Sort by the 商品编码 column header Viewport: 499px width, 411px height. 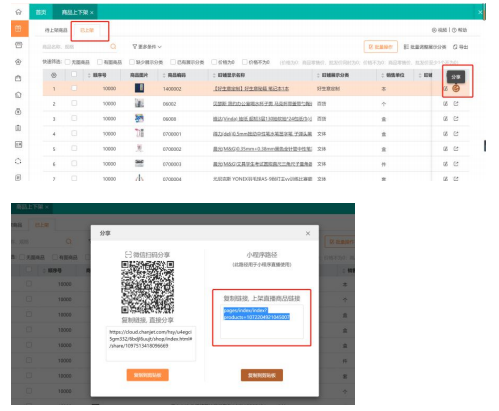(x=174, y=75)
